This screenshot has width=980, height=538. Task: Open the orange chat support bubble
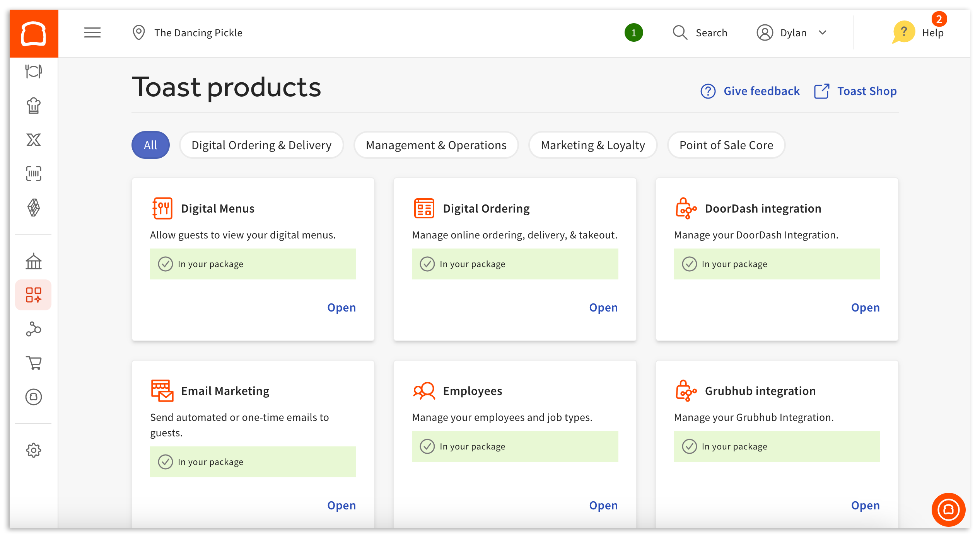coord(948,509)
